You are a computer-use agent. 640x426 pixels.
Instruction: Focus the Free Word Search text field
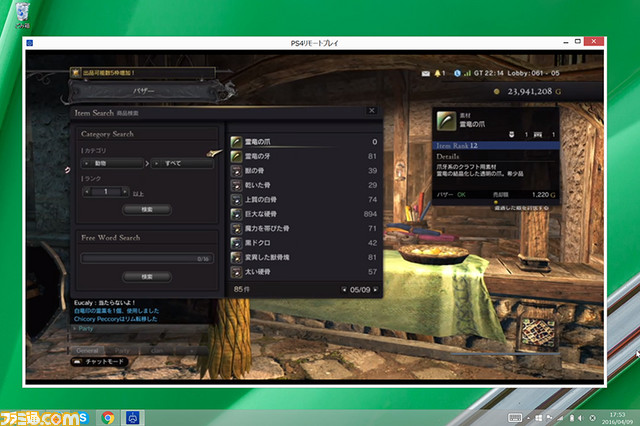click(147, 259)
